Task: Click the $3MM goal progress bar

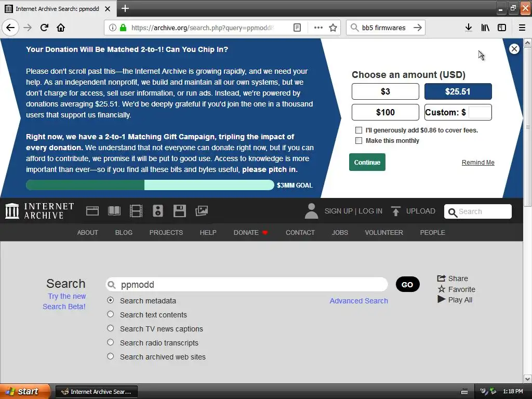Action: (150, 185)
